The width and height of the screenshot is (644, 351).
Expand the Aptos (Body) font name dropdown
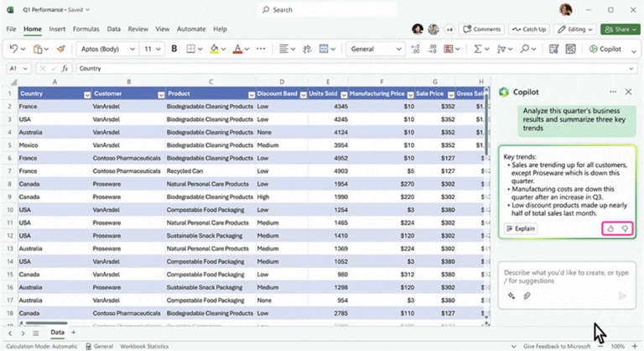click(x=132, y=49)
